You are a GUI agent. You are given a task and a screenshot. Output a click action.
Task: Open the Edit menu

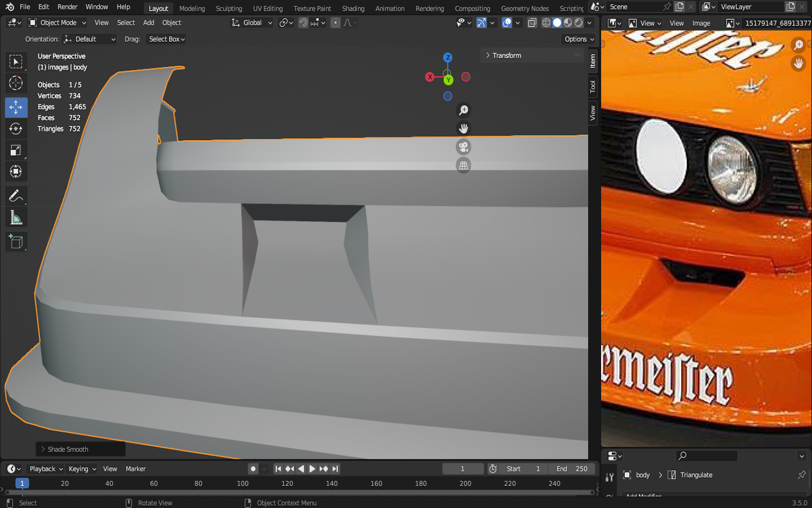(x=43, y=7)
